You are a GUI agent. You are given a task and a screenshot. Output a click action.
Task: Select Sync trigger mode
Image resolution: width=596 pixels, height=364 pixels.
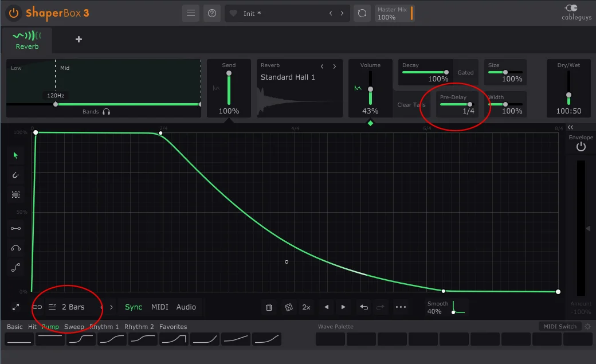click(x=134, y=307)
